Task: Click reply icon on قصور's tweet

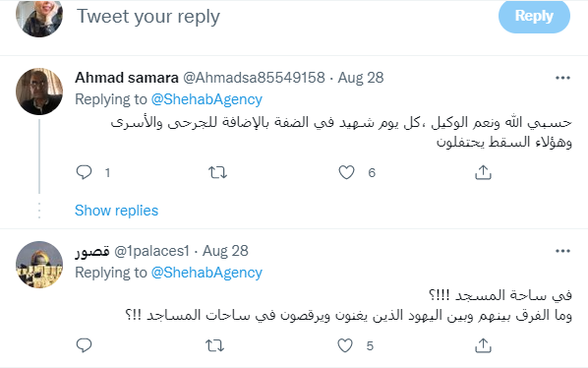Action: [84, 345]
